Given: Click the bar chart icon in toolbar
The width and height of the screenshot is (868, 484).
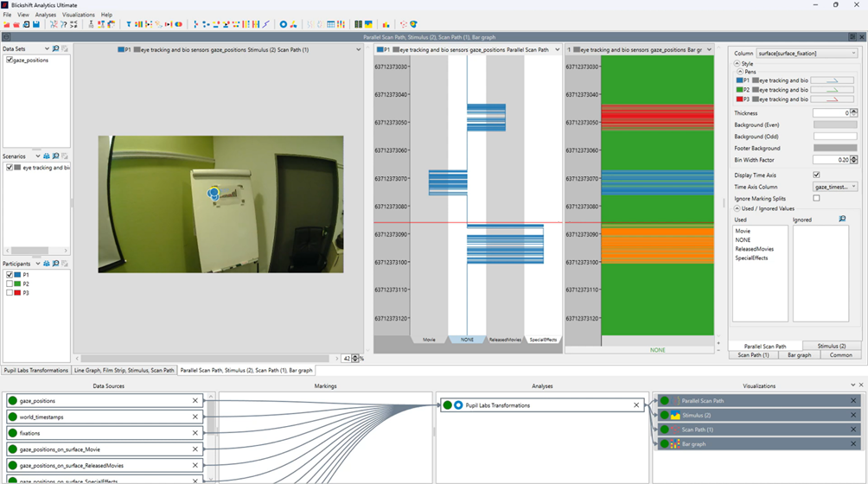Looking at the screenshot, I should point(386,24).
